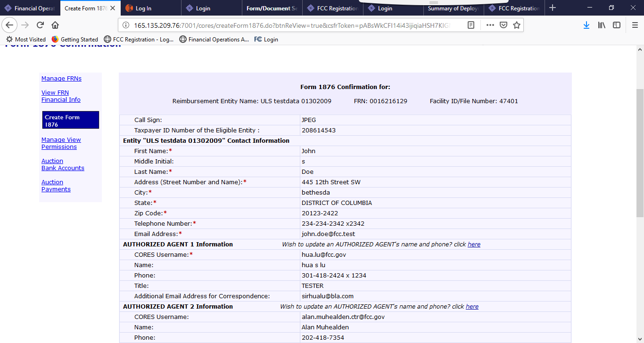Show sidebars using the sidebar icon
This screenshot has height=343, width=644.
617,25
